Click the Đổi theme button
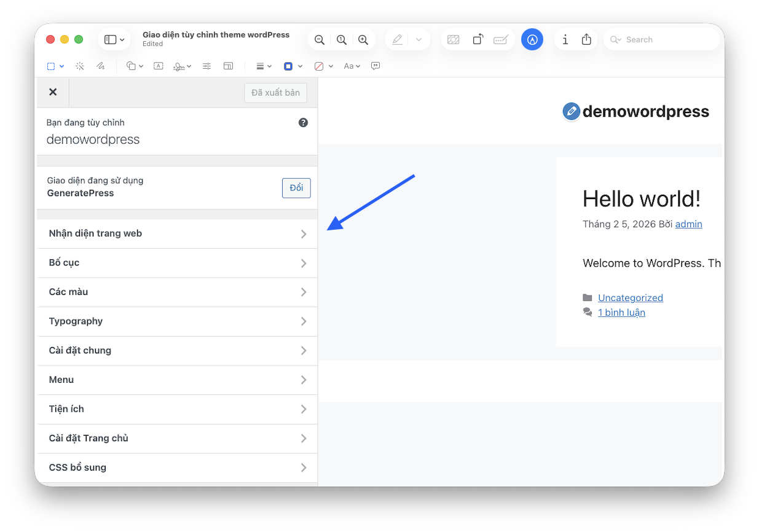Viewport: 759px width, 532px height. pyautogui.click(x=296, y=188)
